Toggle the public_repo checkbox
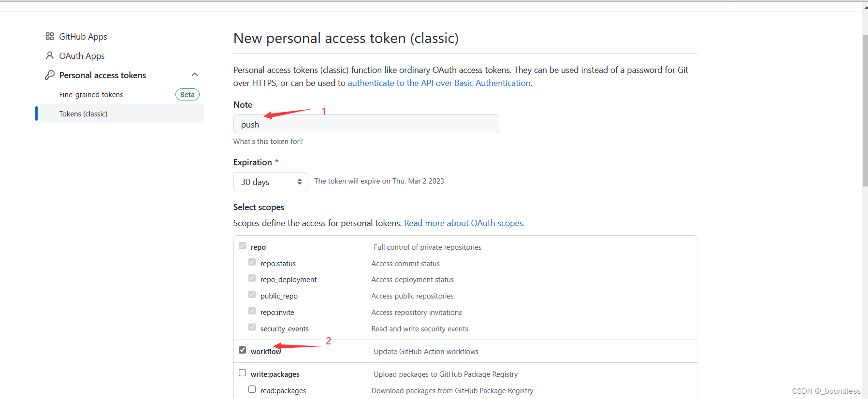Image resolution: width=868 pixels, height=399 pixels. click(x=252, y=294)
